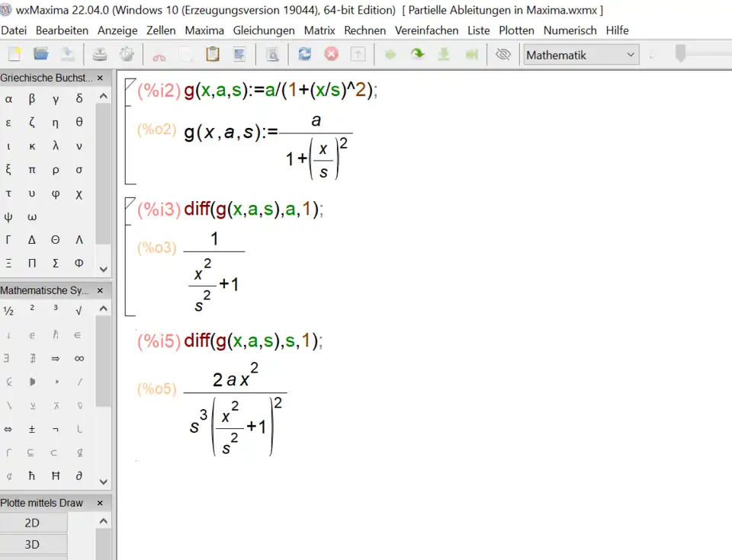This screenshot has height=560, width=732.
Task: Click the Paste clipboard icon
Action: 213,54
